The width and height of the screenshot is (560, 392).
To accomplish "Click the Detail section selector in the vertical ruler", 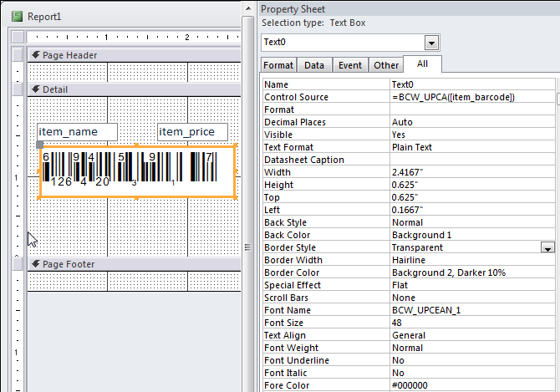I will click(18, 89).
